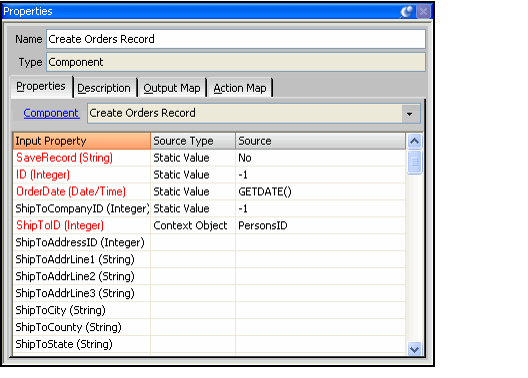Click the Type field showing Component
The height and width of the screenshot is (378, 528).
pos(236,62)
